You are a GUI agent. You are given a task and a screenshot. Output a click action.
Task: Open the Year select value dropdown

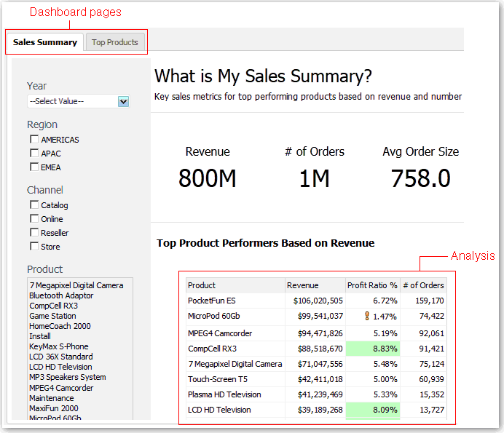(x=123, y=102)
